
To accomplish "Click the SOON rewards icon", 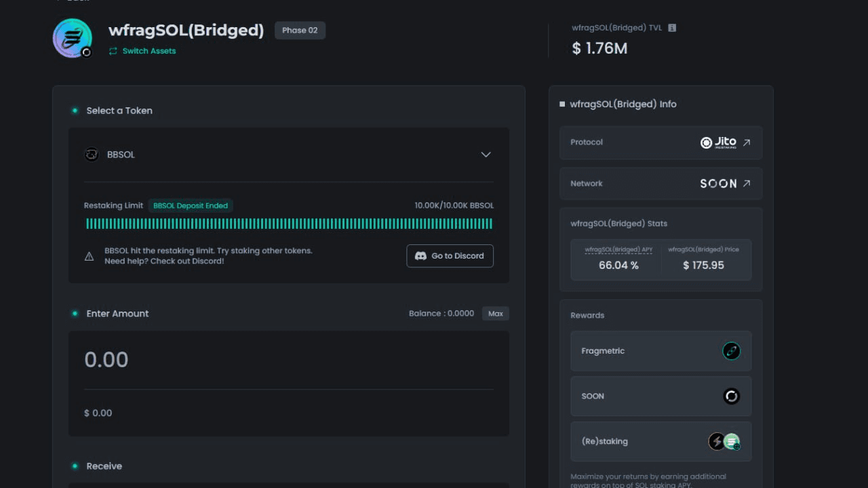I will tap(731, 396).
